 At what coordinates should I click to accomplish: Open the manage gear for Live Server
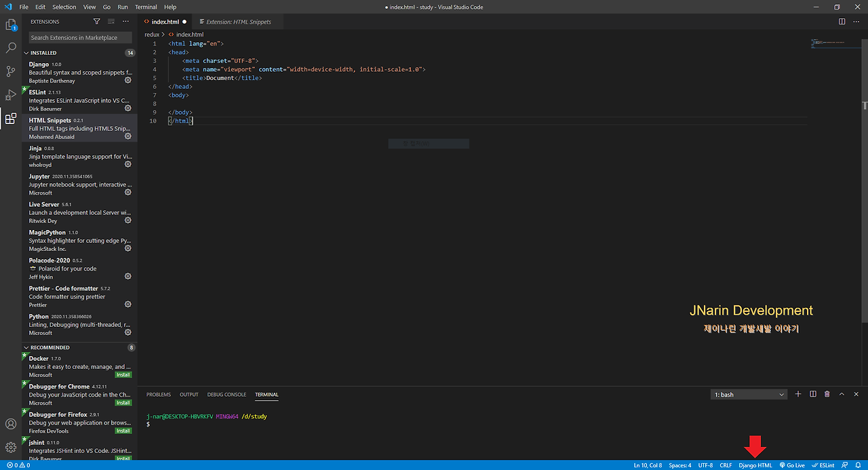point(128,220)
